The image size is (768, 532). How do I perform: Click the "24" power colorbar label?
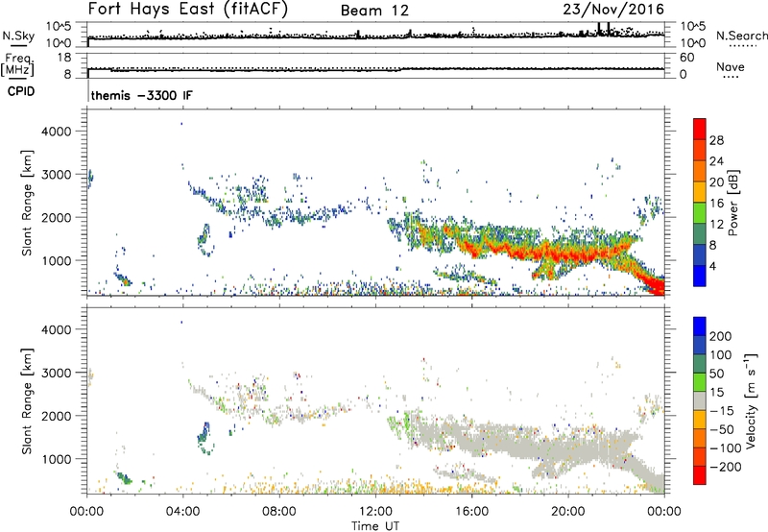tap(716, 161)
